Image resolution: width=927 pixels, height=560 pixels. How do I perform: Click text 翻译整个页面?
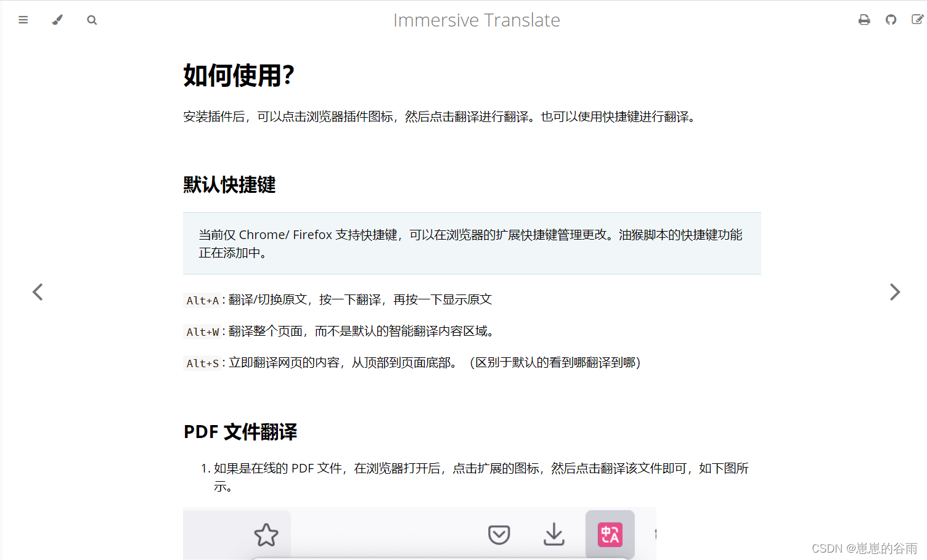point(265,331)
